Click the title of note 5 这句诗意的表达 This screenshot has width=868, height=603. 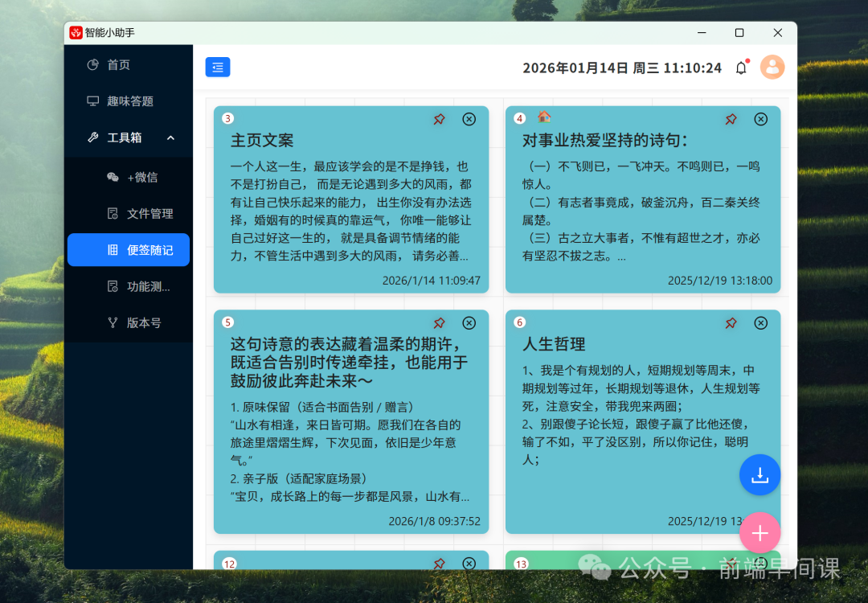coord(350,363)
